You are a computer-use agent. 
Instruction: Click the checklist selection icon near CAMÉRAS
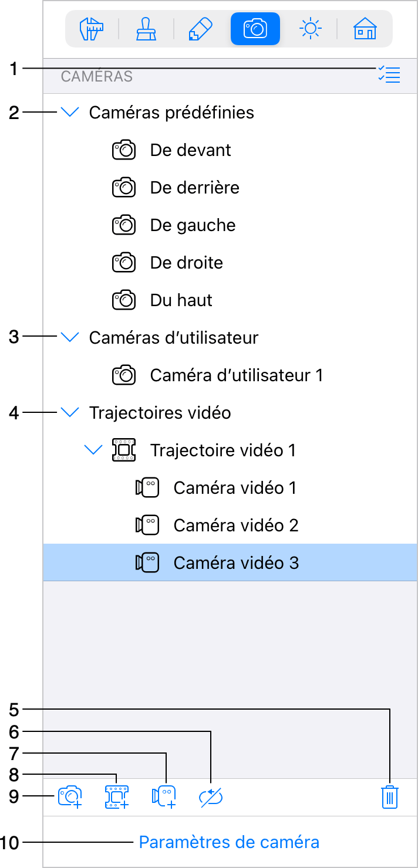(x=389, y=74)
